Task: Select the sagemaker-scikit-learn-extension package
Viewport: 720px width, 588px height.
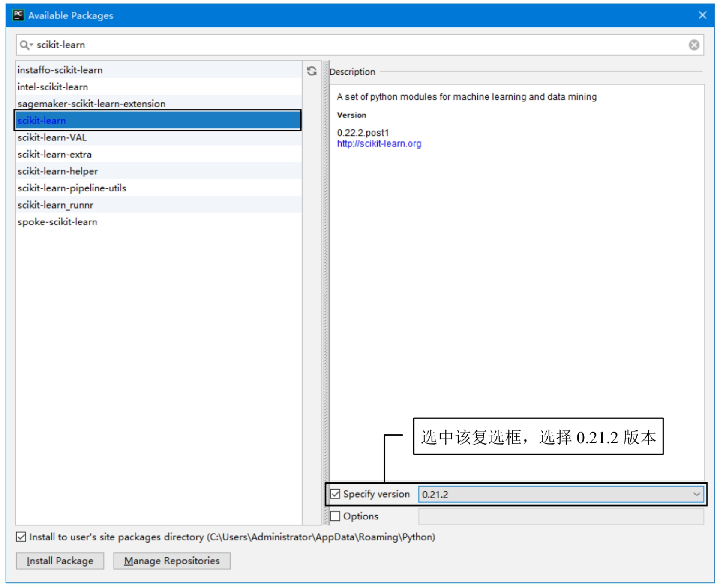Action: click(93, 103)
